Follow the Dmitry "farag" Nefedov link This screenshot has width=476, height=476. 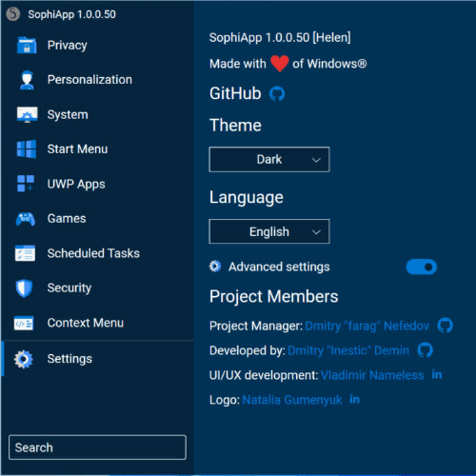point(367,326)
